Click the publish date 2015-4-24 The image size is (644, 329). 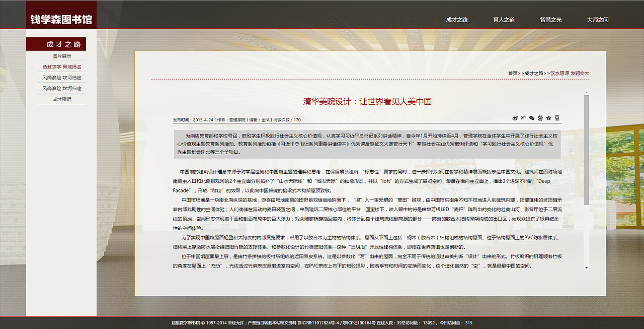tap(203, 120)
